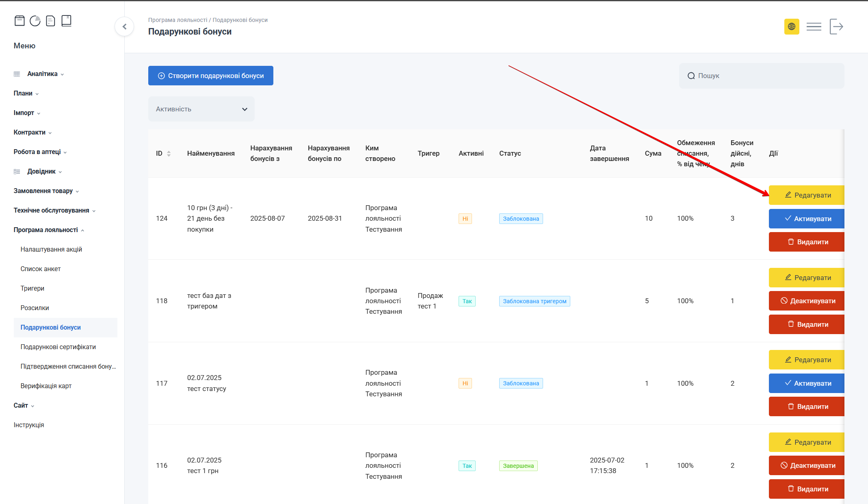The width and height of the screenshot is (868, 504).
Task: Go to Подарункові сертифікати menu item
Action: pyautogui.click(x=58, y=347)
